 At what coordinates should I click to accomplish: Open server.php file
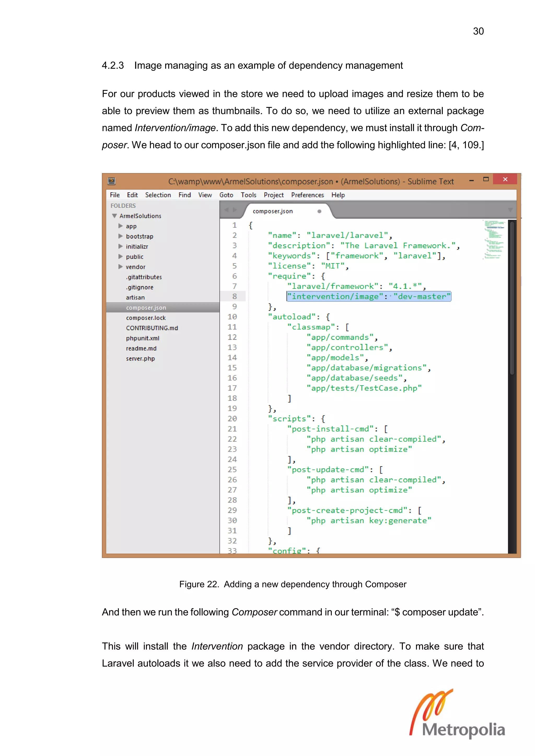pyautogui.click(x=140, y=359)
